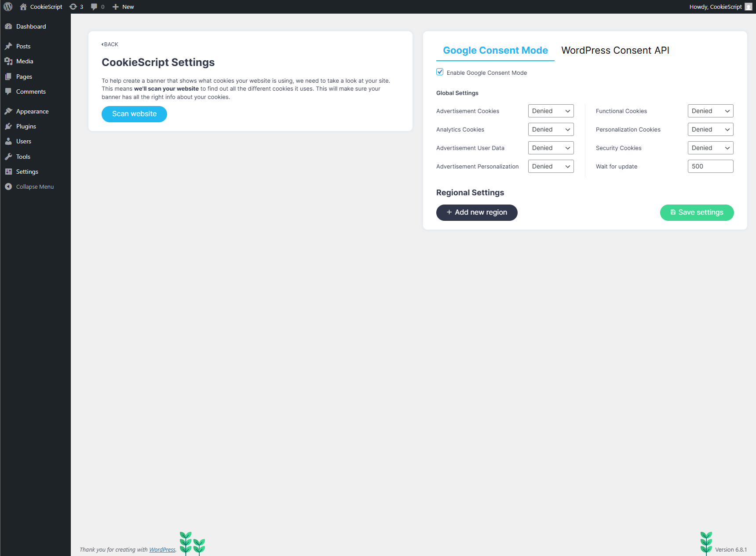Click the user avatar next to Howdy
This screenshot has width=756, height=556.
(748, 7)
